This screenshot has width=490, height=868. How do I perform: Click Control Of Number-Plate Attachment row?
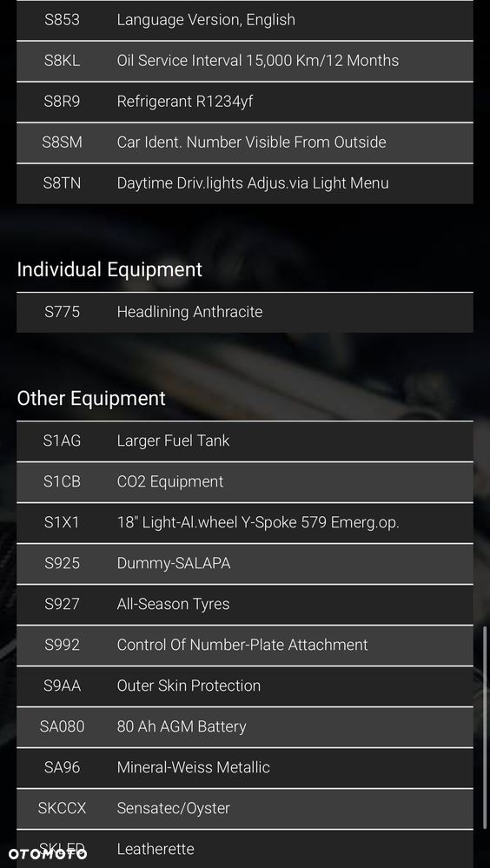point(245,646)
